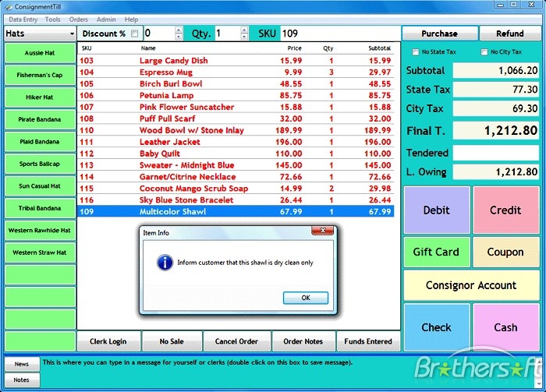Open the Tools menu
This screenshot has height=392, width=546.
click(x=52, y=19)
